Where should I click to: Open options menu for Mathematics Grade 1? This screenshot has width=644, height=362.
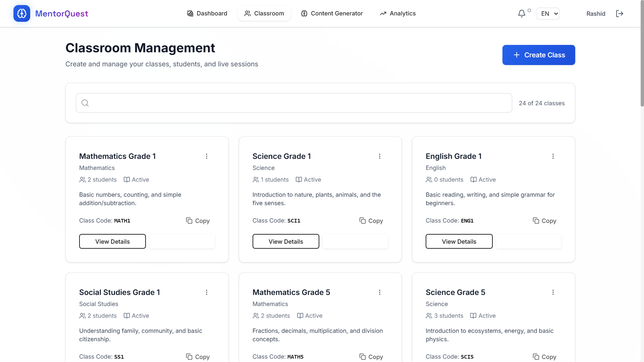[x=207, y=156]
